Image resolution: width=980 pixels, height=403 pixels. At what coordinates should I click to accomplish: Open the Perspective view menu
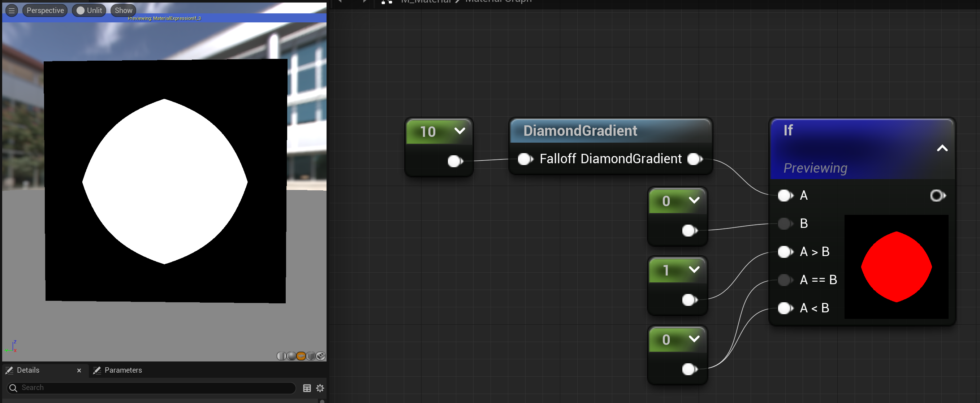coord(45,10)
